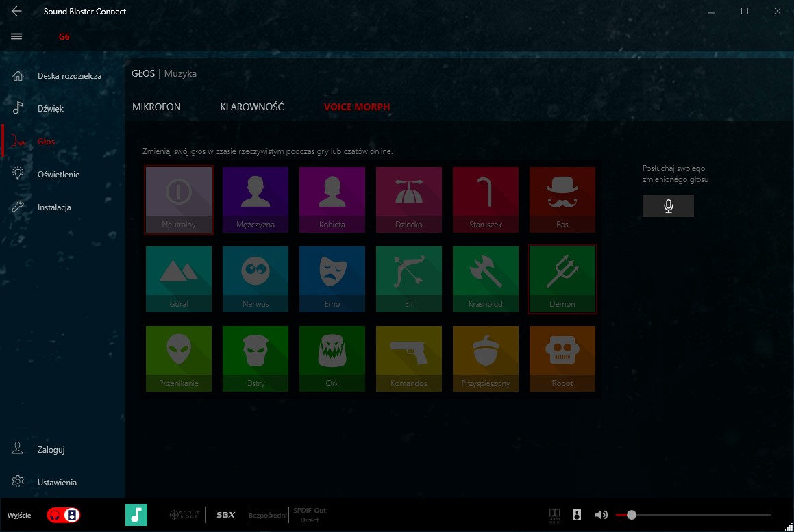794x532 pixels.
Task: Adjust the master volume slider
Action: click(x=693, y=516)
